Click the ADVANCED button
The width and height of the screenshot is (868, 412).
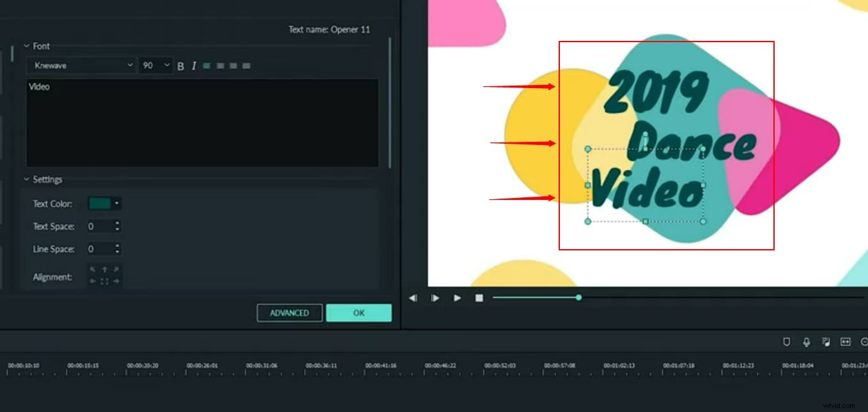pos(290,312)
